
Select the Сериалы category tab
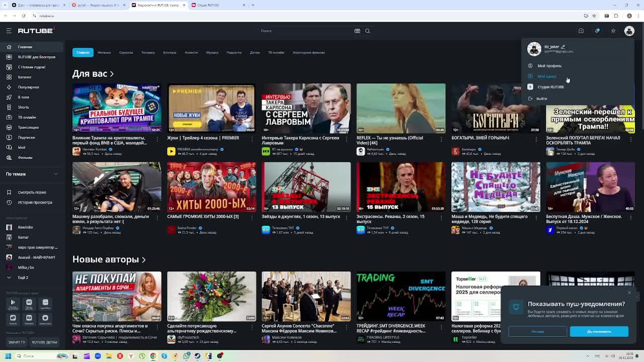[x=126, y=52]
